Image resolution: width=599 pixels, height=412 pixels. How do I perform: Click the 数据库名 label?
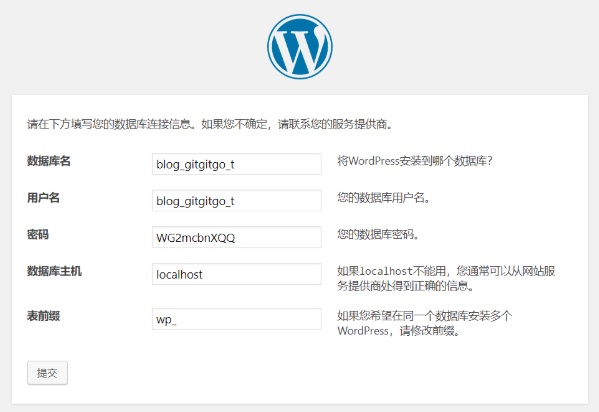pyautogui.click(x=49, y=161)
